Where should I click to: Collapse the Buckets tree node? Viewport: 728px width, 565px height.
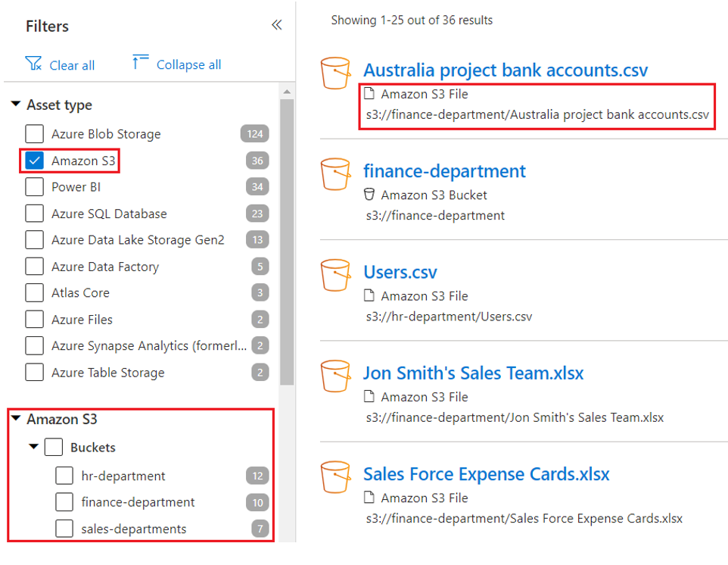point(33,446)
